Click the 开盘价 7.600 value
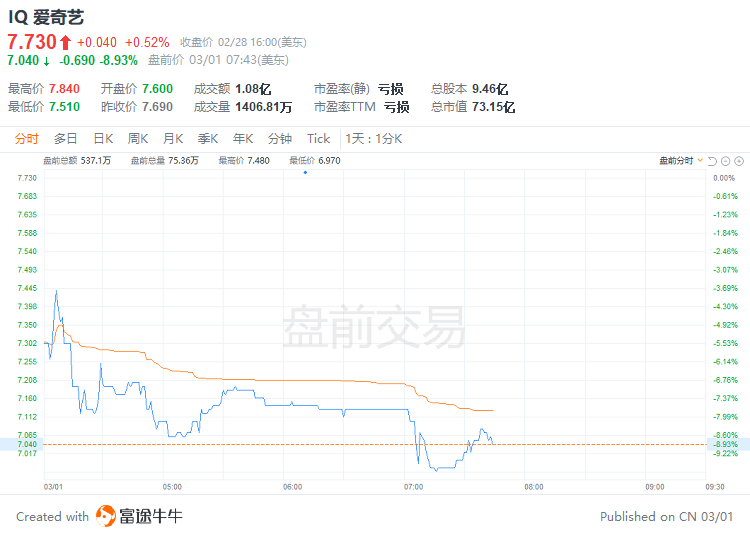 pyautogui.click(x=157, y=89)
